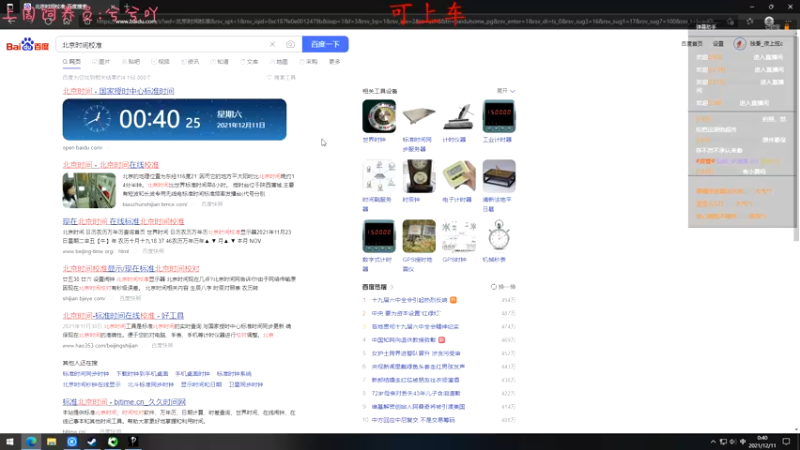Switch to the 文库 tab
Screen dimensions: 800x450
[249, 62]
